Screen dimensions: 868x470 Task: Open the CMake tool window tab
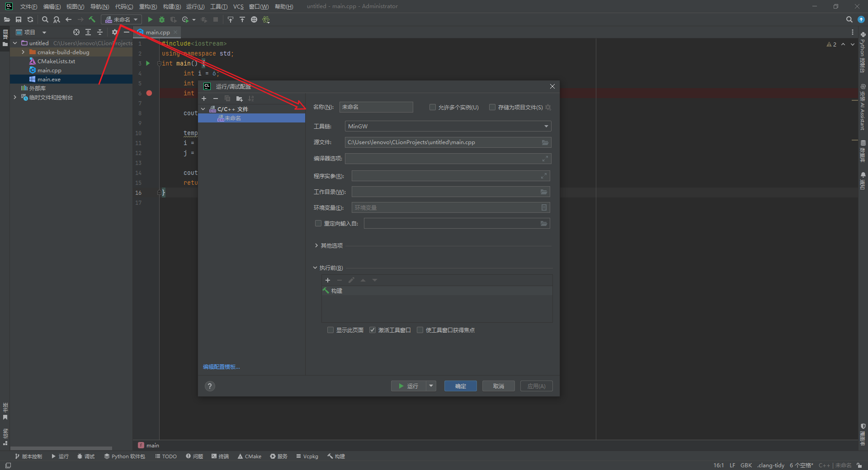click(250, 456)
